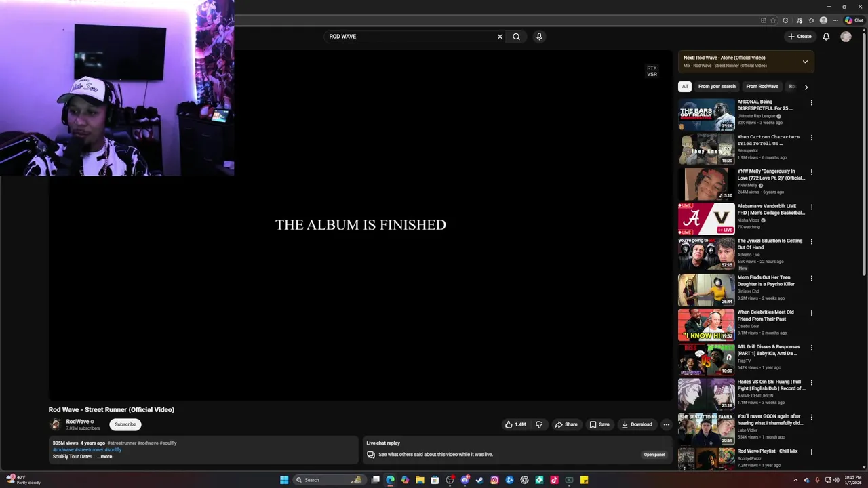Open Discord from the taskbar

(465, 480)
